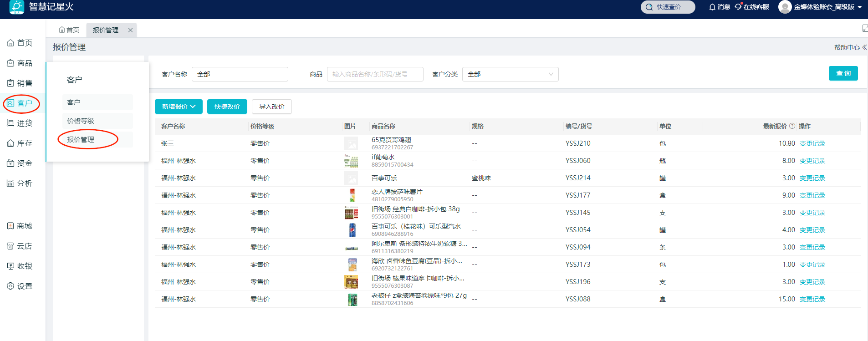Image resolution: width=868 pixels, height=341 pixels.
Task: Click the app logo icon
Action: (17, 7)
